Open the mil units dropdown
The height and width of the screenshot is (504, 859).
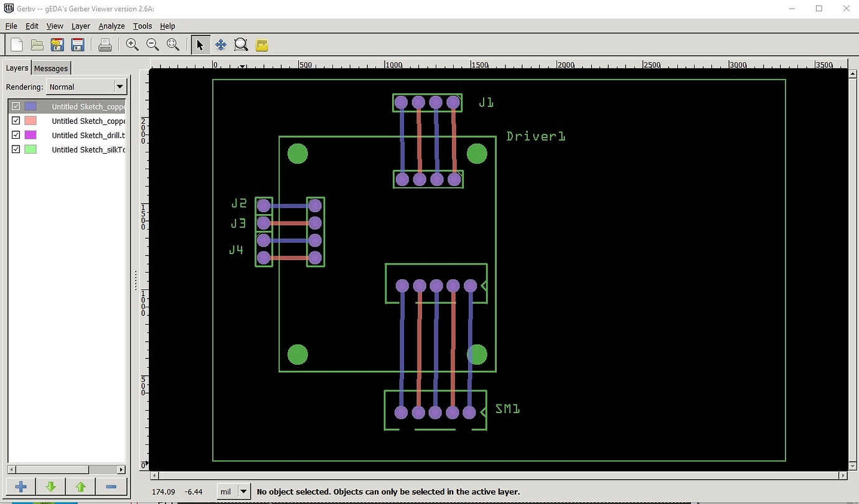pyautogui.click(x=233, y=492)
